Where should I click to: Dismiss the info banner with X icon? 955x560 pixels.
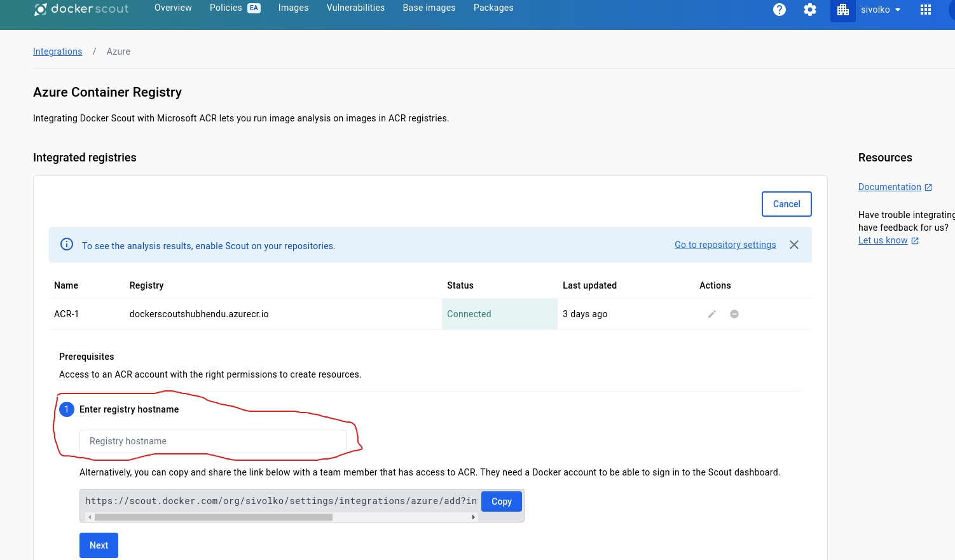tap(794, 245)
